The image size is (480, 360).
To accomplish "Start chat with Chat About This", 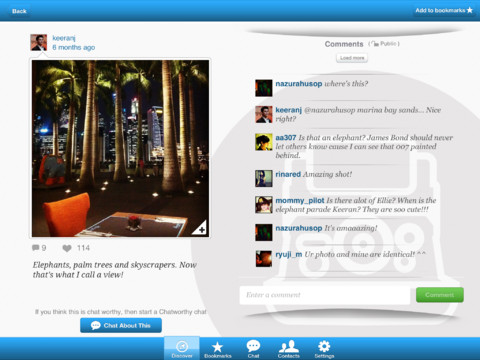I will click(121, 325).
